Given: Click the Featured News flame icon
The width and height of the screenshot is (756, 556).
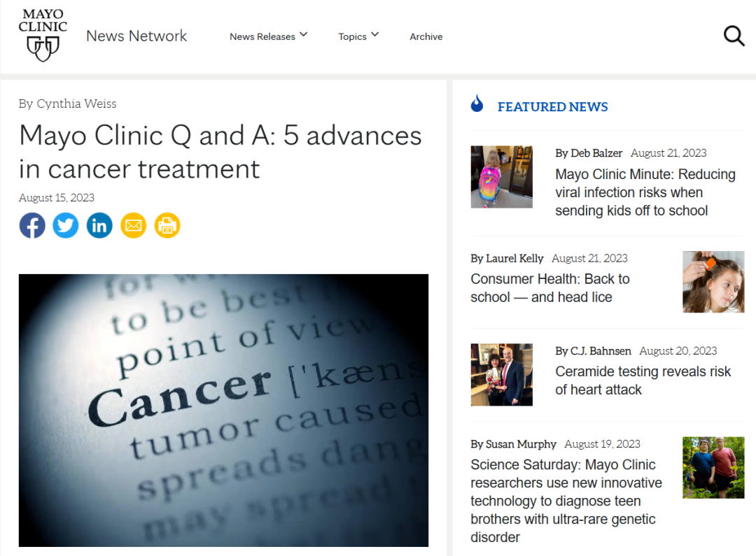Looking at the screenshot, I should coord(477,104).
